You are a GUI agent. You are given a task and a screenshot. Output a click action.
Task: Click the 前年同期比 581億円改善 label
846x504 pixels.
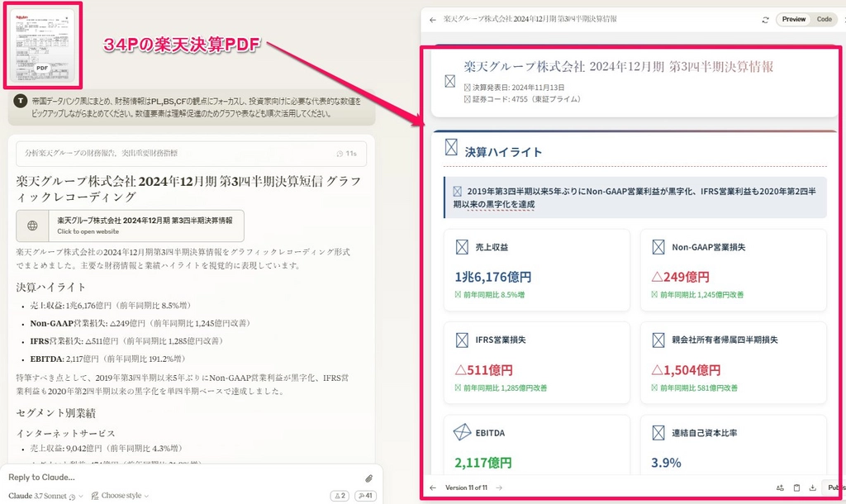click(x=694, y=388)
